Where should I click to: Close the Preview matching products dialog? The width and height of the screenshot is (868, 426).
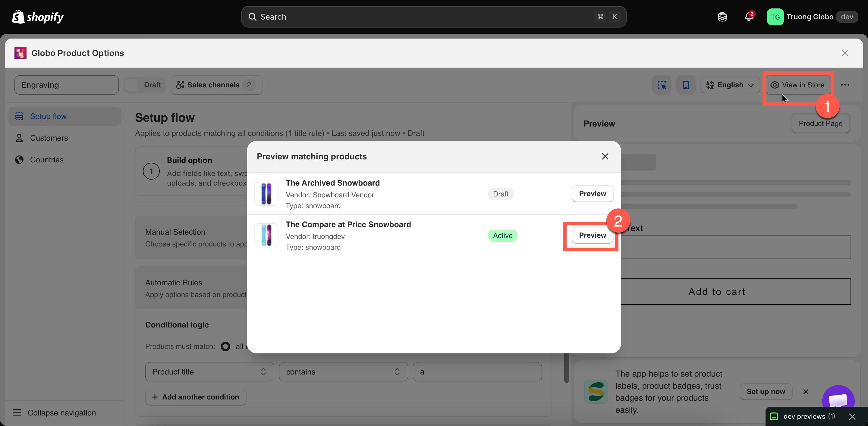605,156
